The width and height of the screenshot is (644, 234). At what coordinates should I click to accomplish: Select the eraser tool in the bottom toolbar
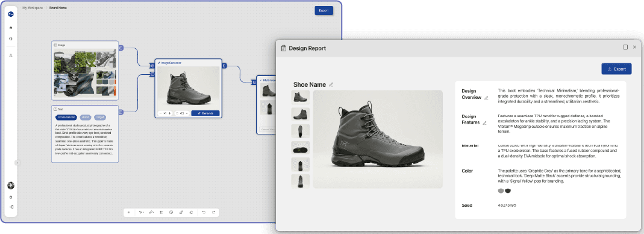[x=191, y=212]
